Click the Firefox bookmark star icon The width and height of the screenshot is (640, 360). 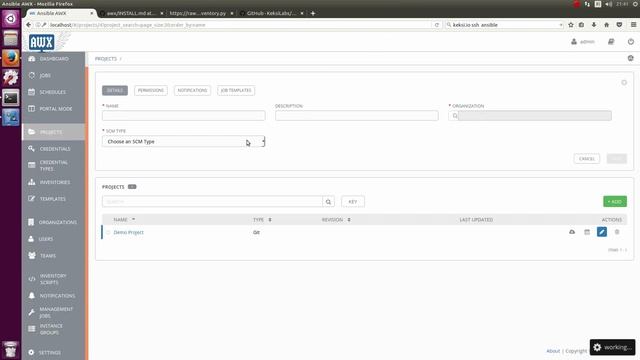pyautogui.click(x=571, y=25)
